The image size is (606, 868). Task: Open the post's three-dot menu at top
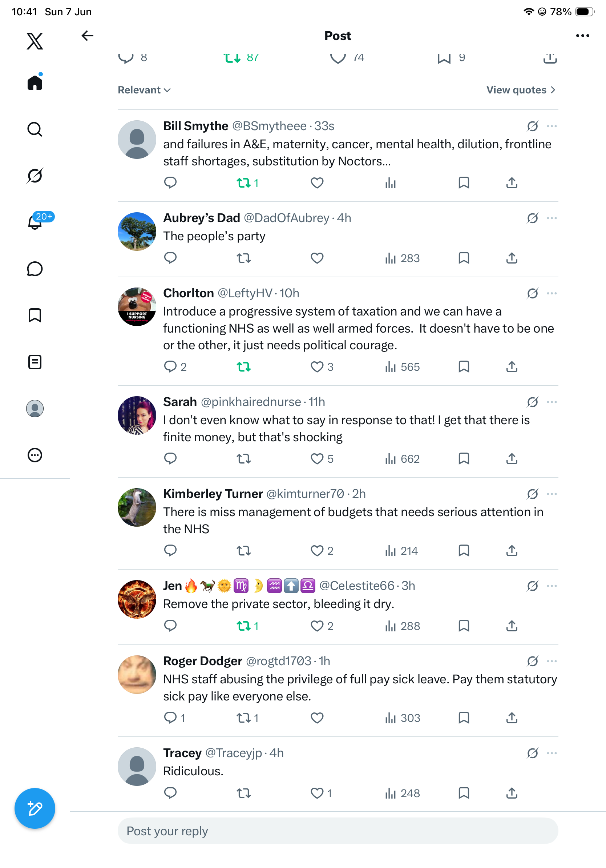click(582, 36)
